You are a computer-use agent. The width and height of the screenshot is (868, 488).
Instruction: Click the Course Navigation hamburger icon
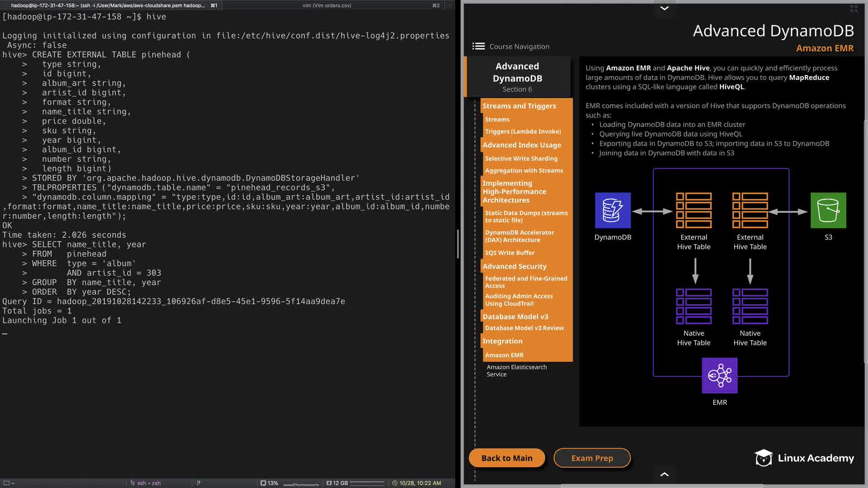point(478,46)
